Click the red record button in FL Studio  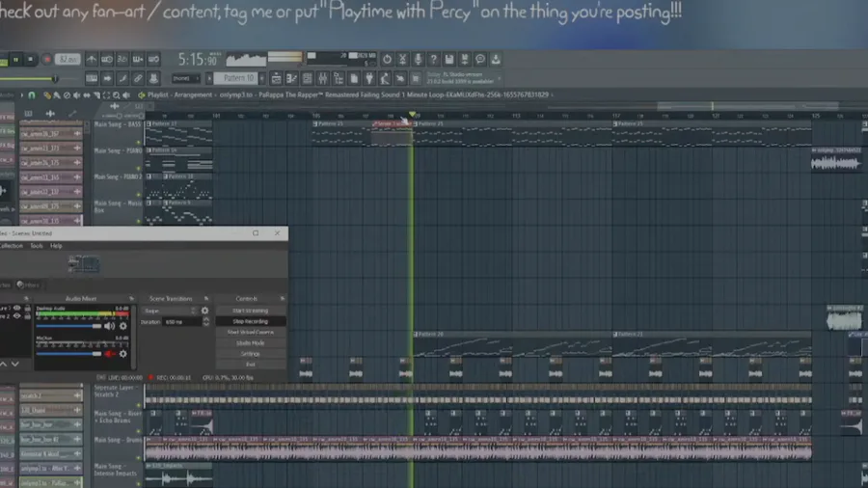tap(47, 59)
